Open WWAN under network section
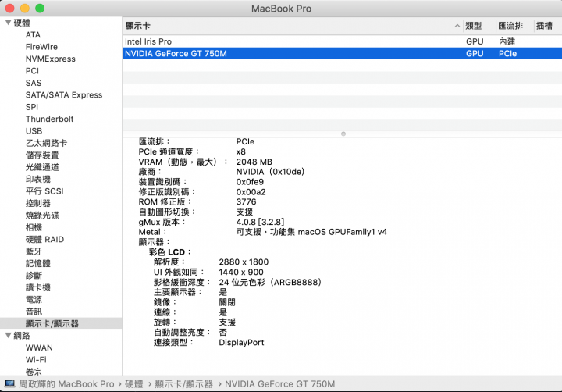This screenshot has height=392, width=562. click(39, 347)
